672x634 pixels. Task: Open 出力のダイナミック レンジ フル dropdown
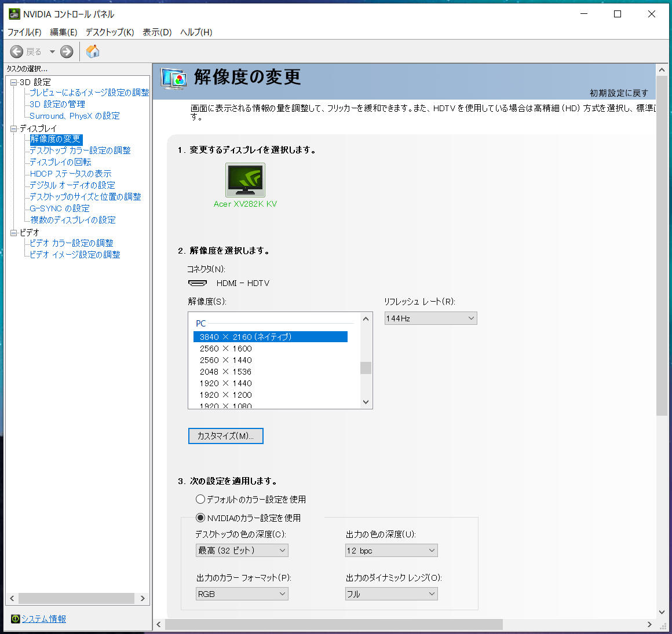pos(391,594)
